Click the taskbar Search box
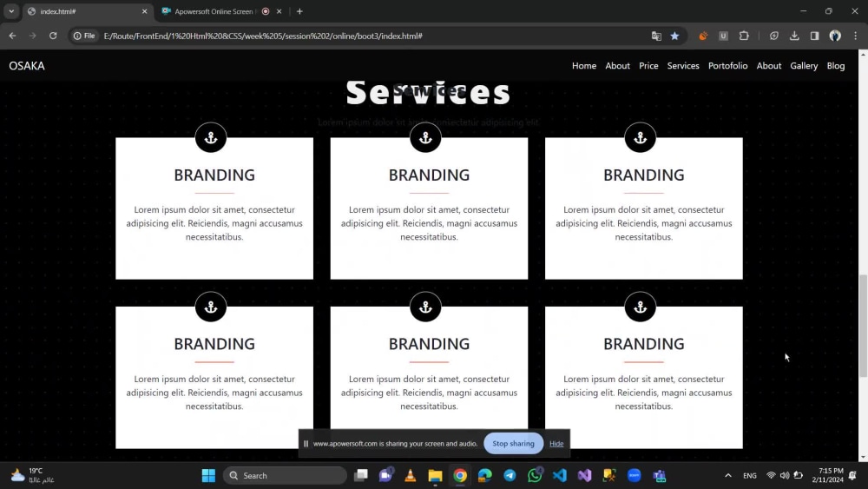Viewport: 868px width, 489px height. coord(285,475)
